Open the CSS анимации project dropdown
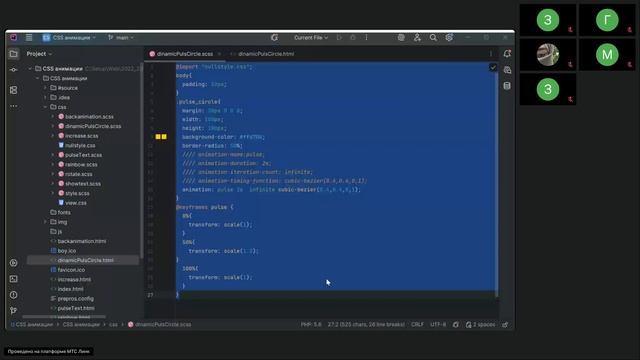The image size is (640, 360). tap(69, 38)
